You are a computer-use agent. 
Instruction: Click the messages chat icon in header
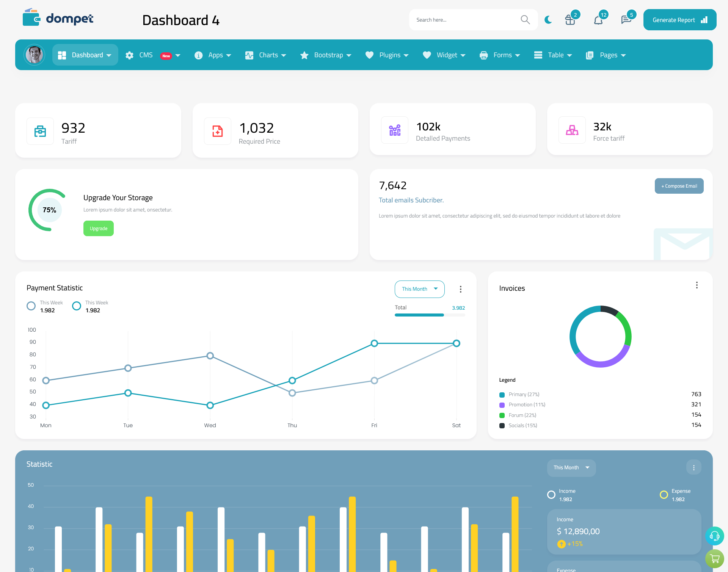point(626,19)
